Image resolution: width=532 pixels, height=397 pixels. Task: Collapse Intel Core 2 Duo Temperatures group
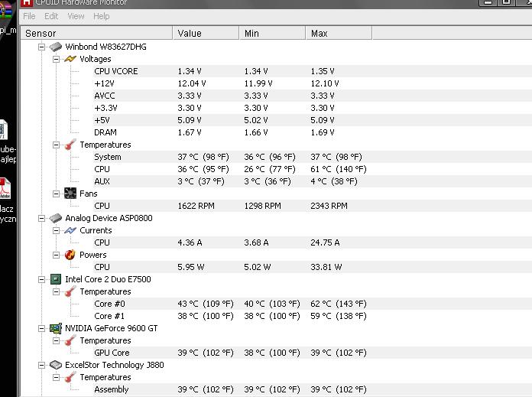(x=56, y=291)
